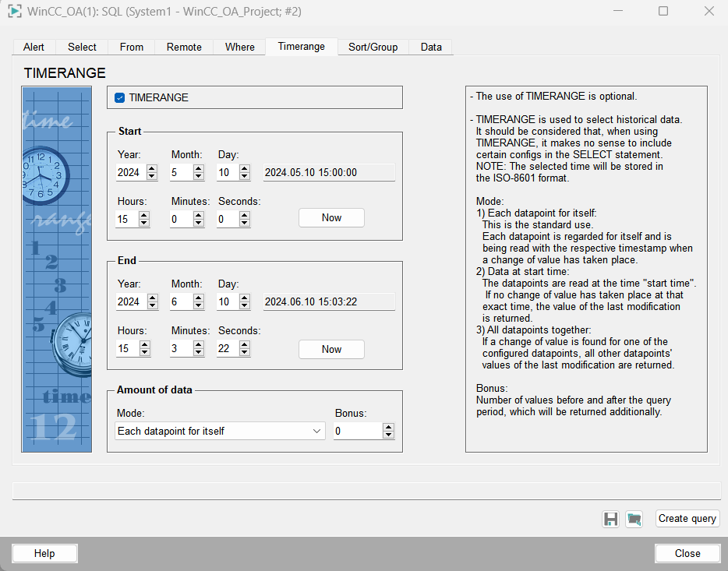Switch to the Where tab
This screenshot has width=728, height=571.
click(x=239, y=47)
